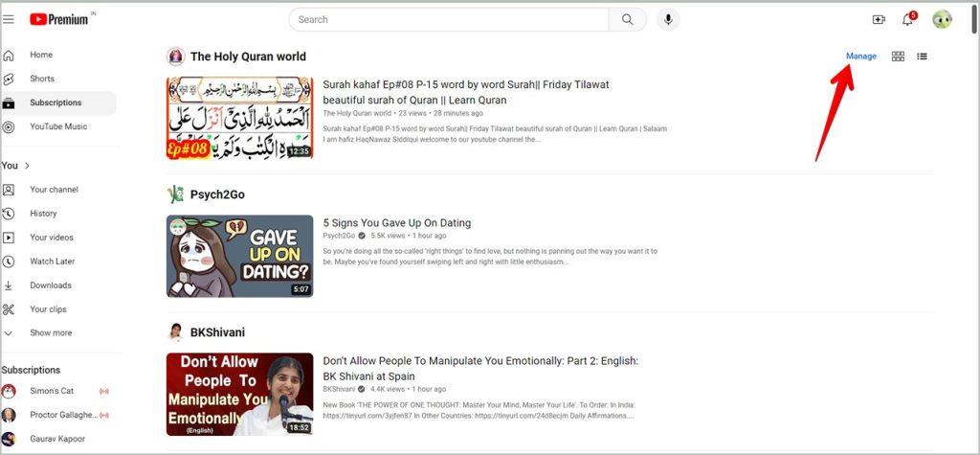
Task: Open The Holy Quran world channel heading
Action: 248,57
